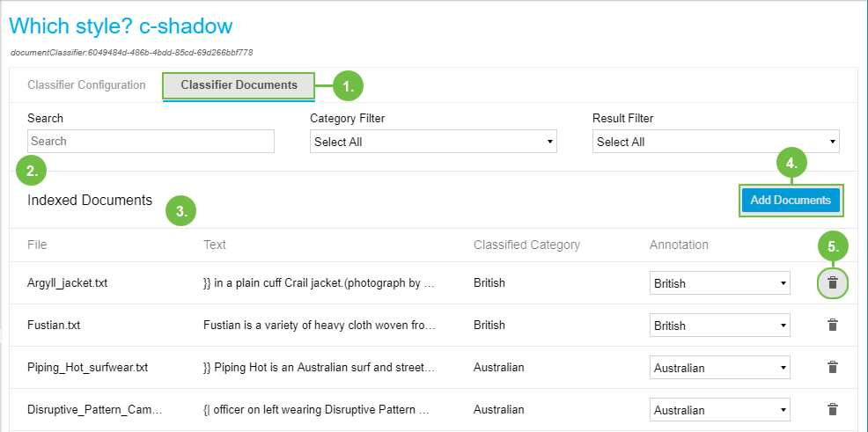The height and width of the screenshot is (432, 868).
Task: Open annotation dropdown for Piping_Hot_surfwear.txt
Action: (x=719, y=368)
